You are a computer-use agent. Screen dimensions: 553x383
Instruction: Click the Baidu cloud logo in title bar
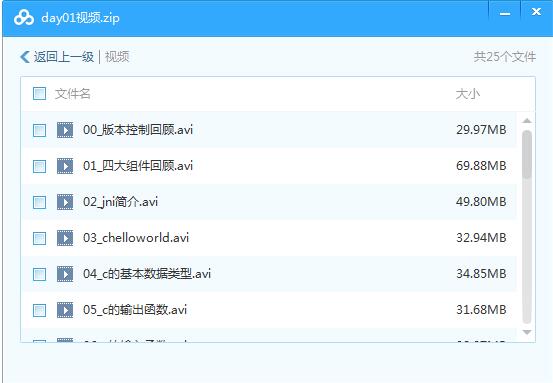tap(24, 18)
